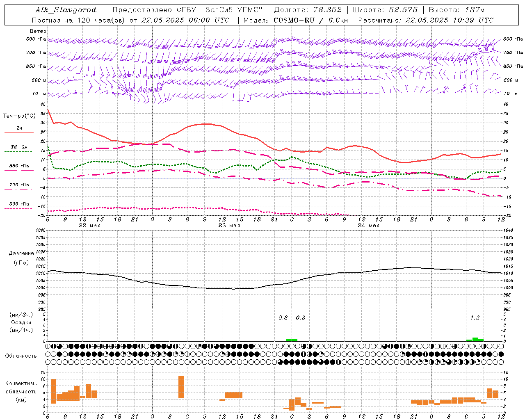Click the '(км)' convective height unit label
Image resolution: width=525 pixels, height=420 pixels.
click(x=21, y=399)
